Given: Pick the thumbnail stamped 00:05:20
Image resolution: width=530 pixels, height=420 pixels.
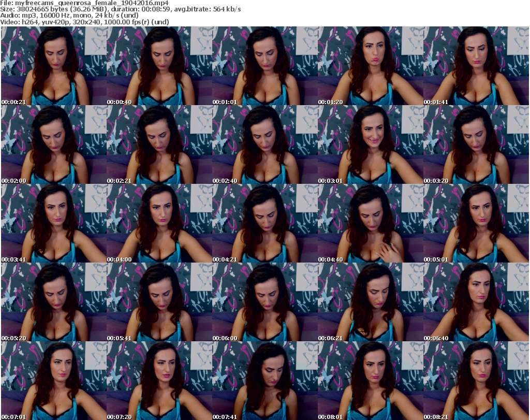Looking at the screenshot, I should [x=54, y=302].
